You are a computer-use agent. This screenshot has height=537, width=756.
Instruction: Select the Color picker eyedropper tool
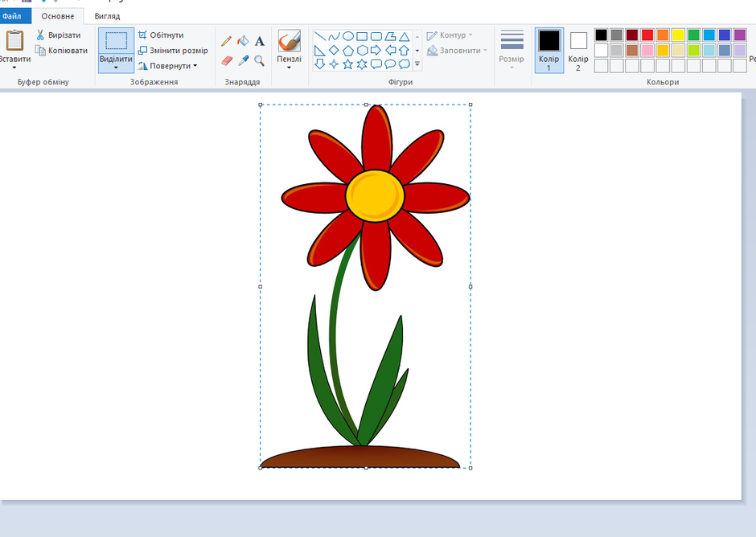244,61
